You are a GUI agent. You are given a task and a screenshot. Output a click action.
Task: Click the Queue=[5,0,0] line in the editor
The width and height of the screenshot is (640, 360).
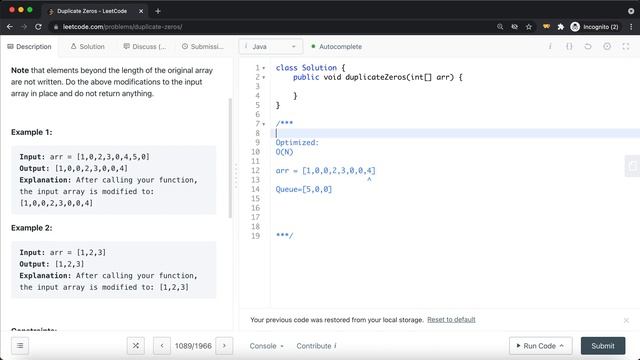click(x=304, y=189)
